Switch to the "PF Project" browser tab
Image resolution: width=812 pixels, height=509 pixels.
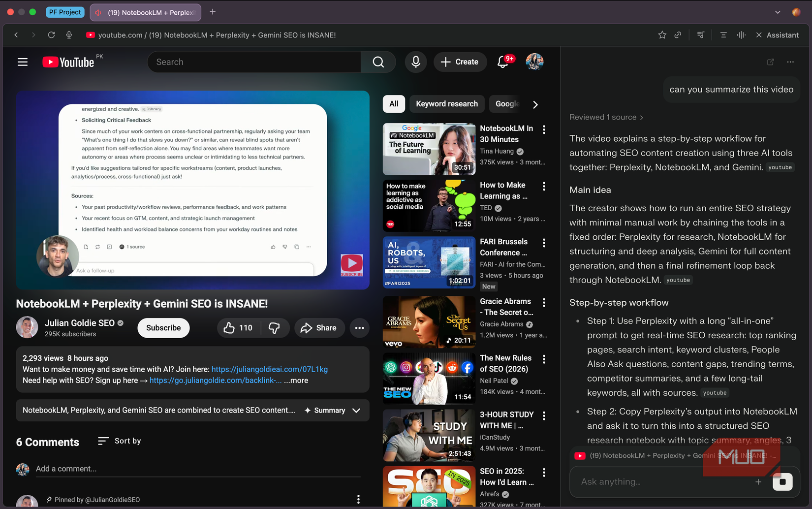(64, 12)
